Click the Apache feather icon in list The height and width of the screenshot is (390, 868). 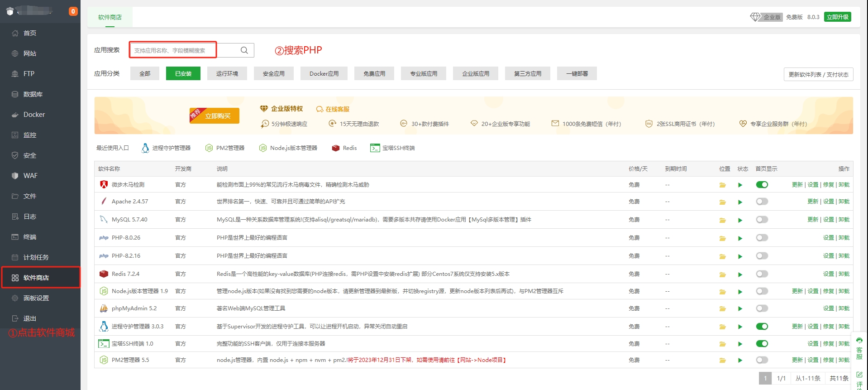(x=104, y=201)
